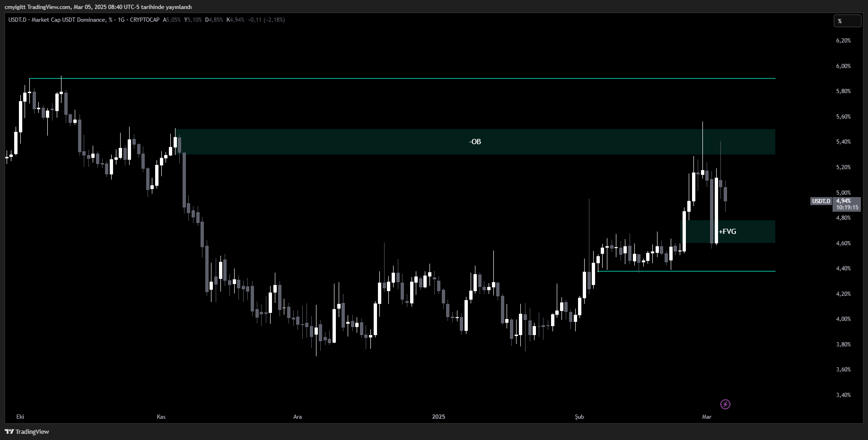The width and height of the screenshot is (868, 440).
Task: Click the 6,20% price axis label
Action: pyautogui.click(x=843, y=41)
